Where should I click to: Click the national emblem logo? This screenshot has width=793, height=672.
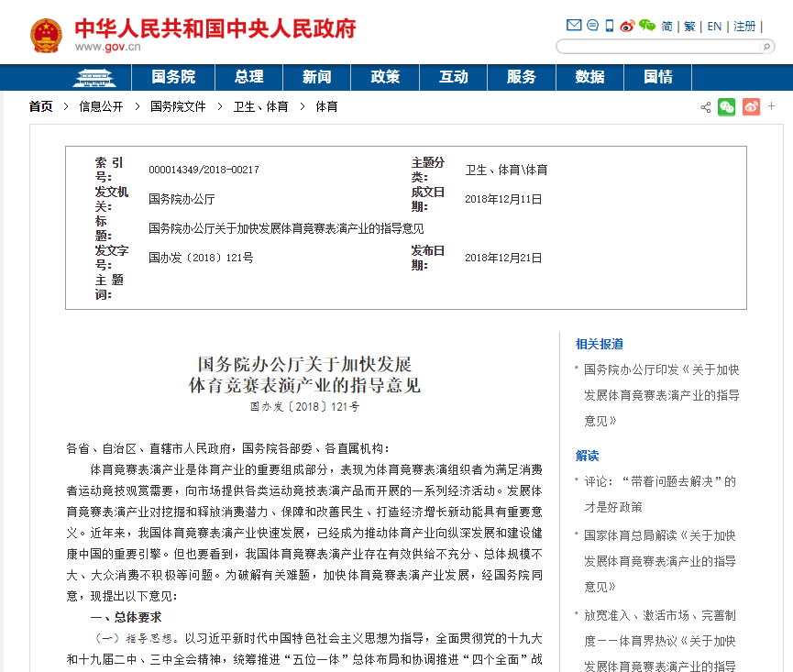48,32
